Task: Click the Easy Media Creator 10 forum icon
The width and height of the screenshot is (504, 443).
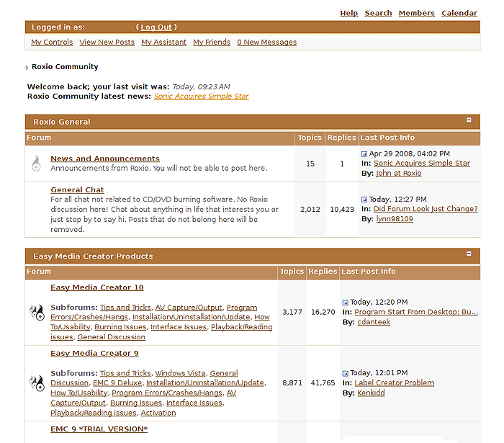Action: 37,312
